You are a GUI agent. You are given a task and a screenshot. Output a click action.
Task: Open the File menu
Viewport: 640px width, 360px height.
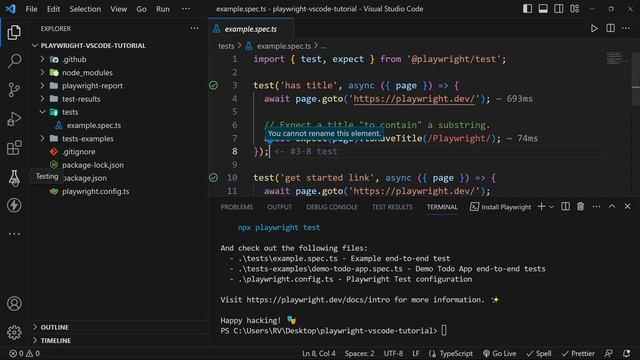tap(31, 9)
